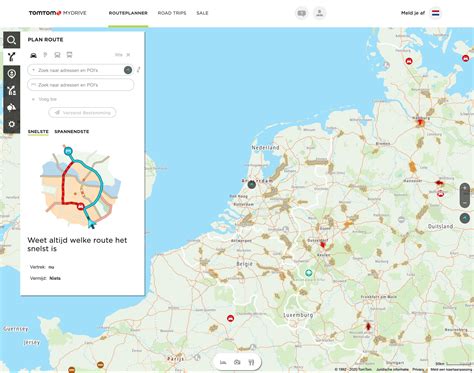
Task: Toggle restaurant POIs in bottom map toolbar
Action: [x=251, y=362]
